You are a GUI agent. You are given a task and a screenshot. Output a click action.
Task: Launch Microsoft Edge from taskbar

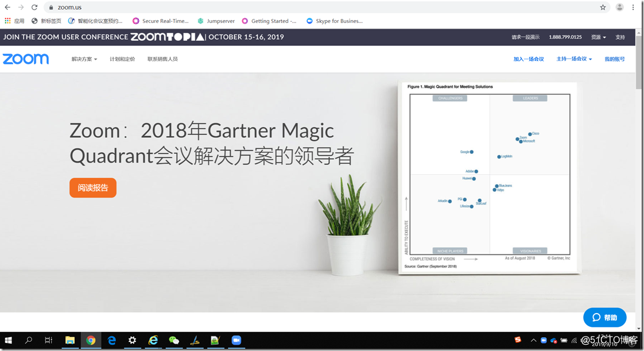click(112, 340)
